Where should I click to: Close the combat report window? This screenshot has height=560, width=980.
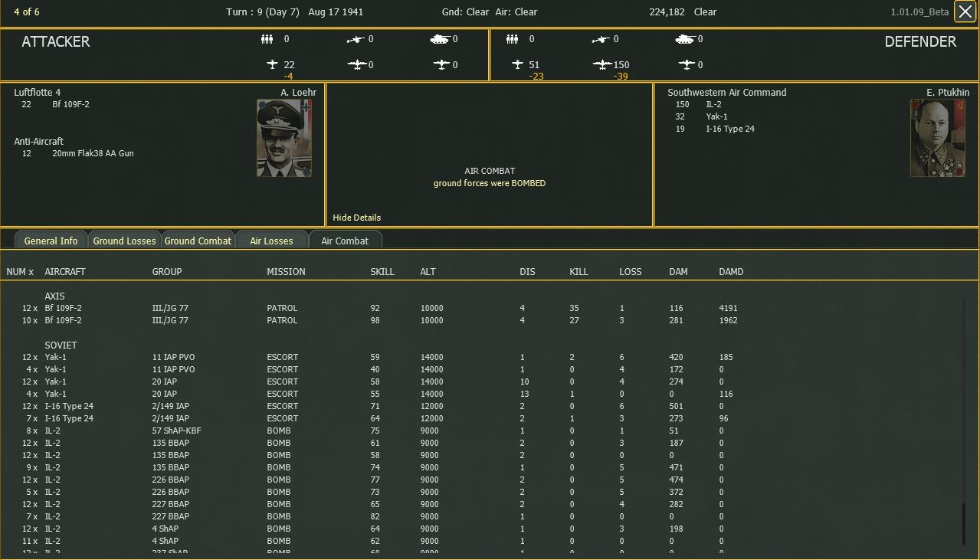tap(965, 12)
